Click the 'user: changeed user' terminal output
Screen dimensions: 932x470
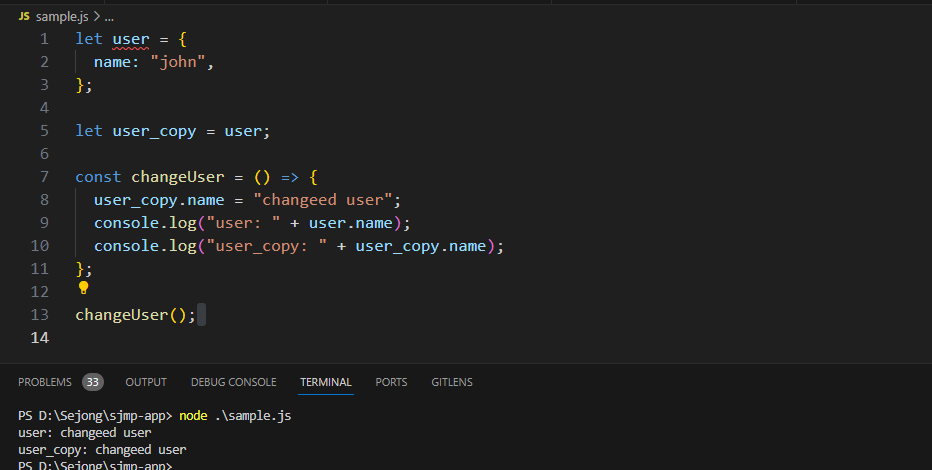[x=84, y=433]
